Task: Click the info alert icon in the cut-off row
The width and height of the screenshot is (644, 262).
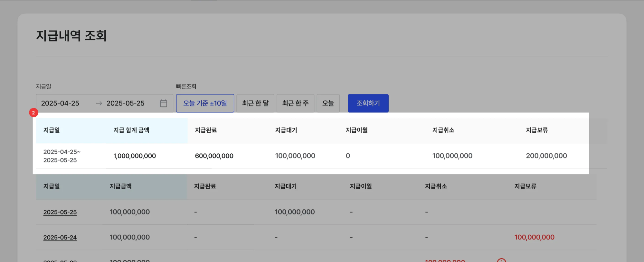Action: pyautogui.click(x=501, y=260)
